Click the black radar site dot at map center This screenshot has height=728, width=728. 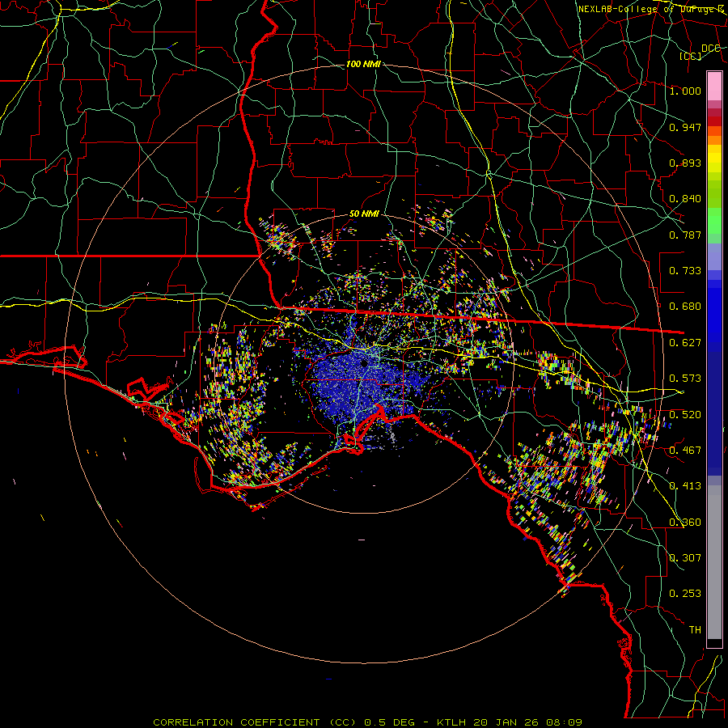click(x=364, y=363)
